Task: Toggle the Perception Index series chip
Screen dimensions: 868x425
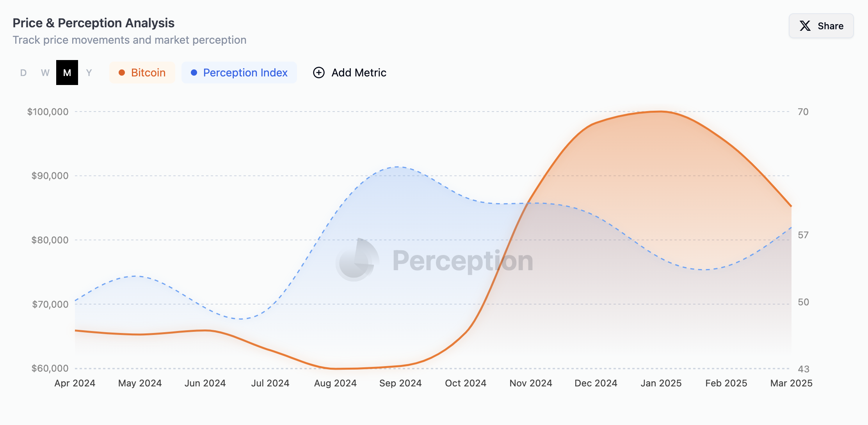Action: tap(239, 73)
